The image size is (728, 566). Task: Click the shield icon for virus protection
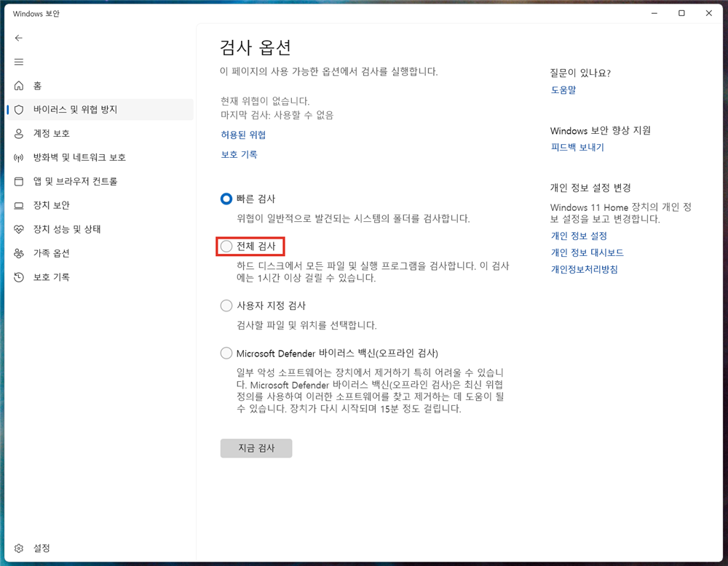tap(19, 109)
